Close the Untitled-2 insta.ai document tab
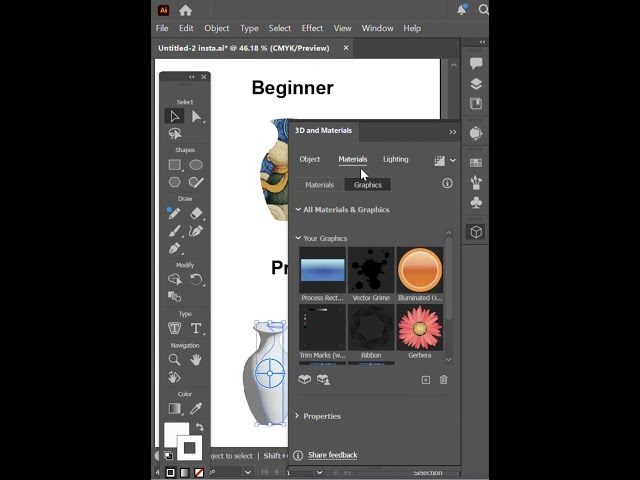This screenshot has width=640, height=480. tap(346, 48)
